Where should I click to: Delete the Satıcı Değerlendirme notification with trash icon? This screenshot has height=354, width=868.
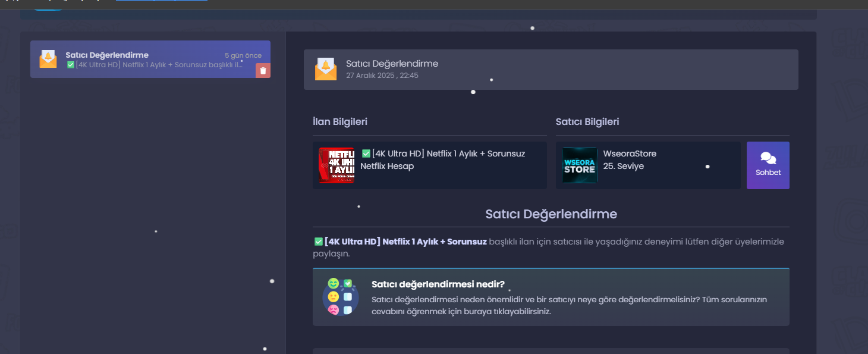click(263, 71)
